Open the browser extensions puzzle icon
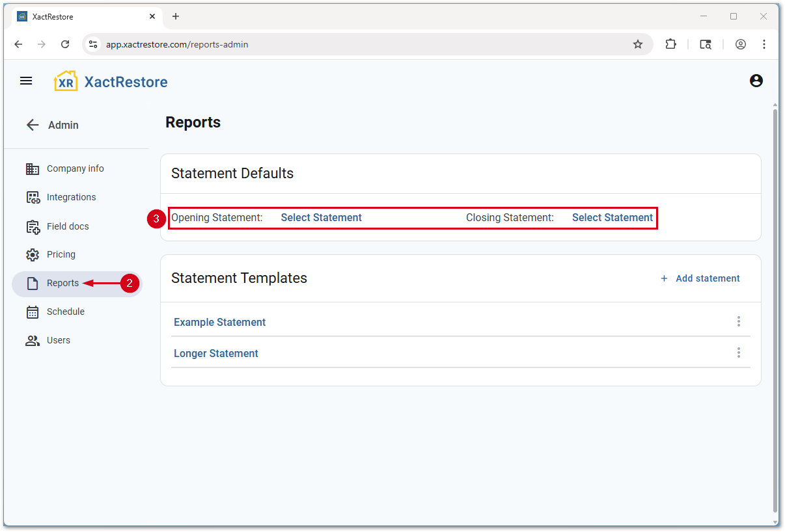This screenshot has height=532, width=785. click(x=670, y=44)
